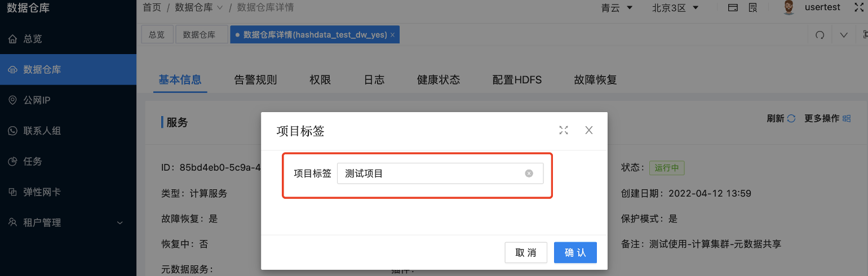Open the 青云 provider dropdown
The height and width of the screenshot is (276, 868).
point(617,8)
